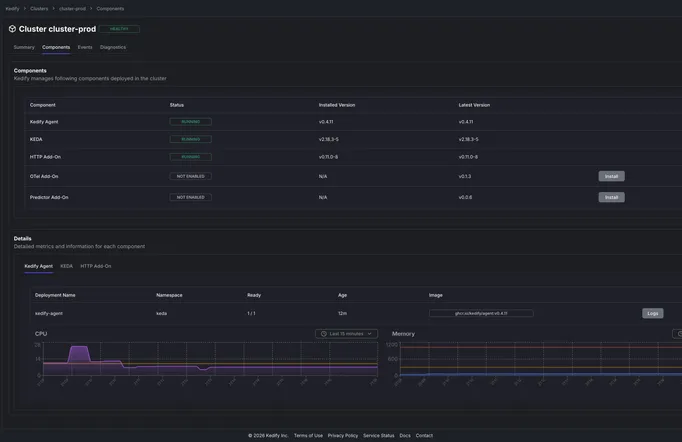Click RUNNING status badge of Kedify Agent

(191, 122)
